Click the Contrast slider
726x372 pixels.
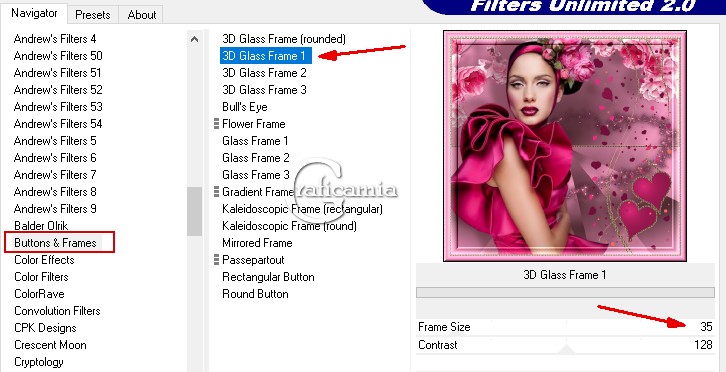(565, 345)
